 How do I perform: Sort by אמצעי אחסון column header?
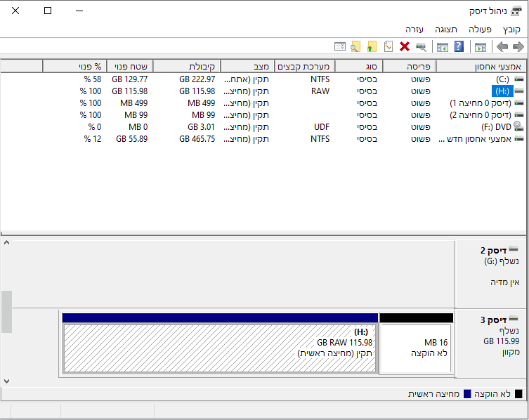(481, 66)
